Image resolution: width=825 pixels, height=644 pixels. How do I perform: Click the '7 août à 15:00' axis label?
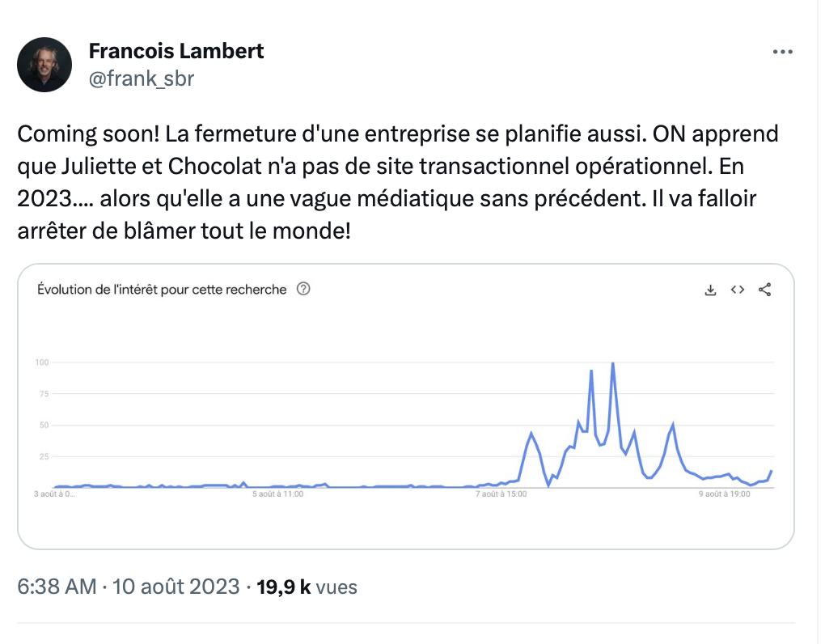501,494
